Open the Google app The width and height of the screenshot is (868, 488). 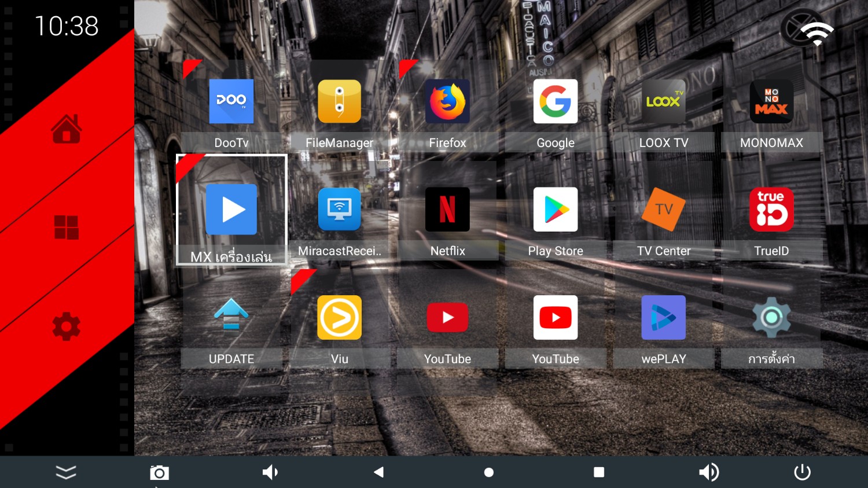tap(556, 107)
